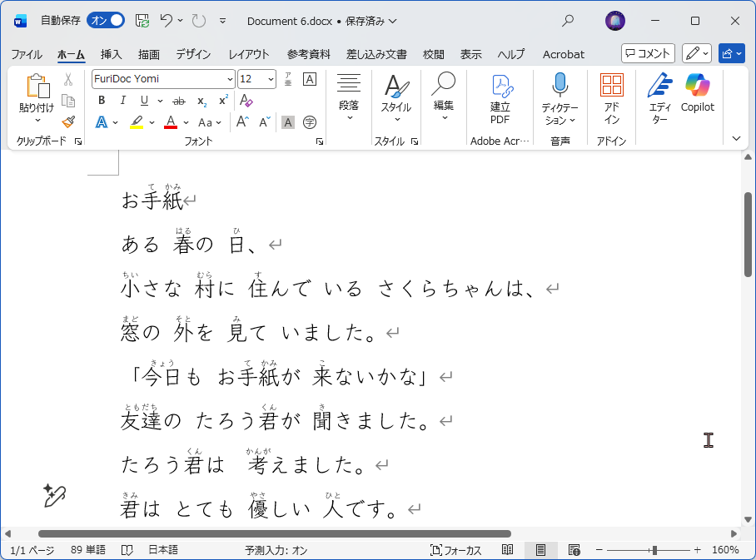The width and height of the screenshot is (756, 560).
Task: Apply the red font color
Action: (171, 122)
